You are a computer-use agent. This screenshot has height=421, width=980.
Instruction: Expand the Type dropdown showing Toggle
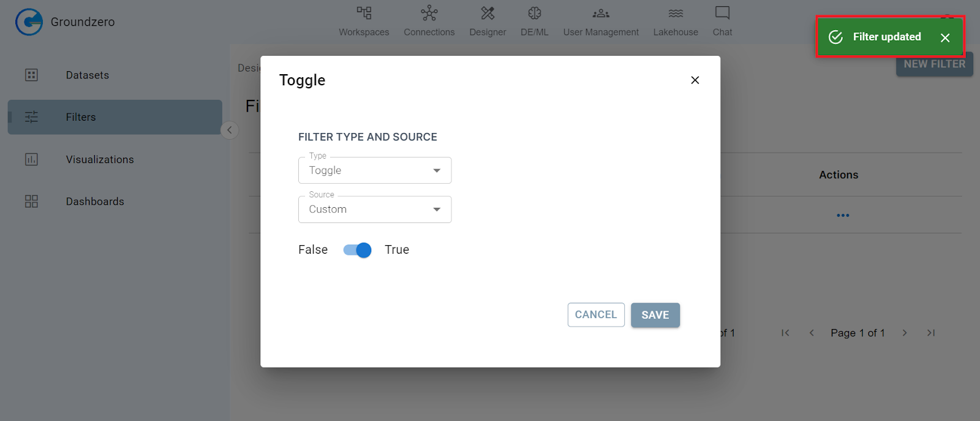(x=375, y=170)
